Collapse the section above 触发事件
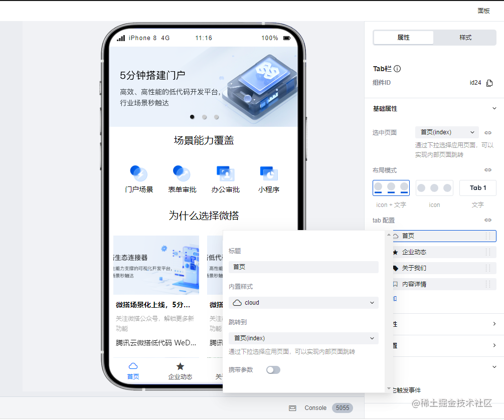The width and height of the screenshot is (504, 420). [x=494, y=367]
